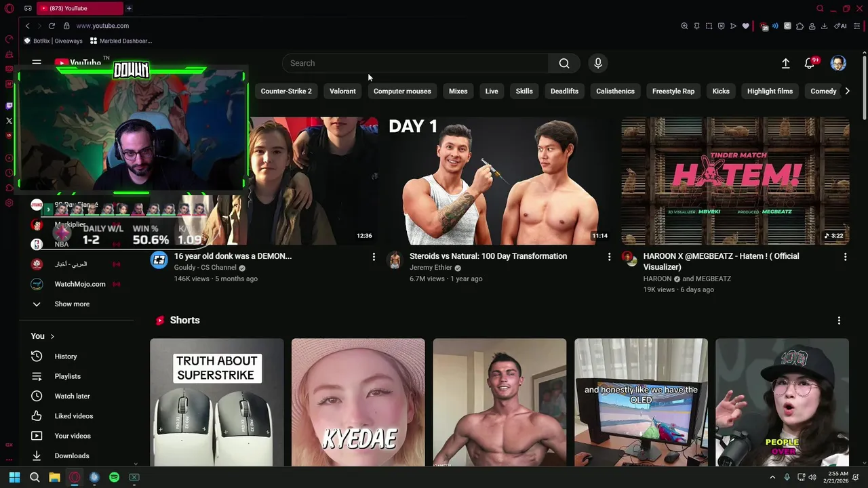This screenshot has width=868, height=488.
Task: Open options for the Steroids vs Natural video
Action: point(609,257)
